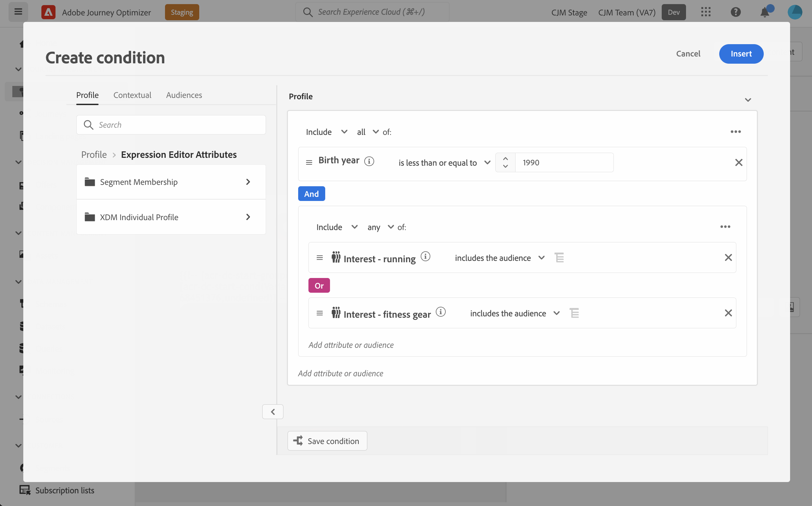Click drag handle of Interest - fitness gear
Viewport: 812px width, 506px height.
(x=319, y=313)
